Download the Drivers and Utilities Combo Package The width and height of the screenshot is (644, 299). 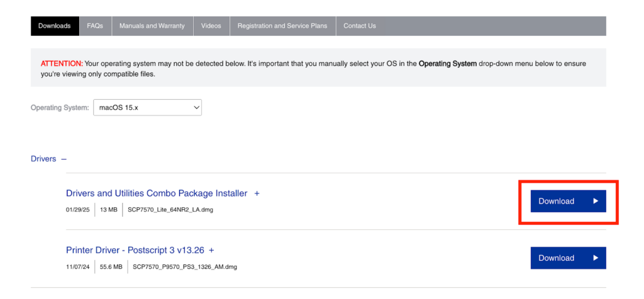[568, 201]
